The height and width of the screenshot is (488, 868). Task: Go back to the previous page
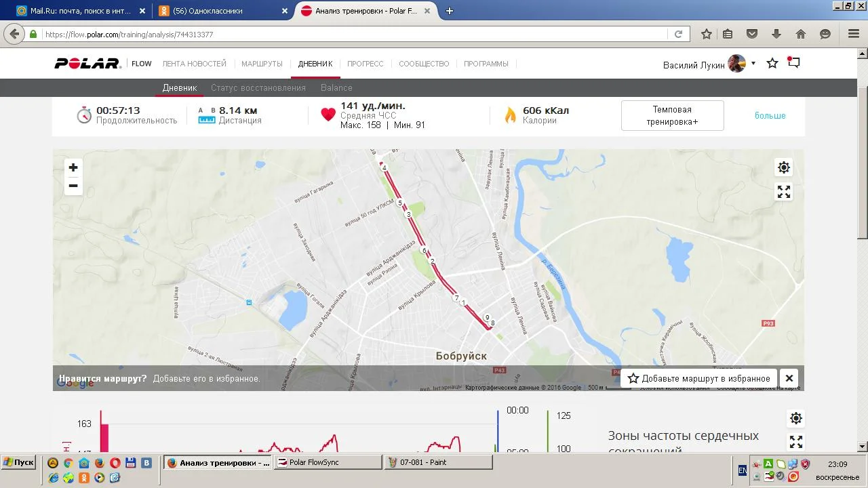pos(14,34)
